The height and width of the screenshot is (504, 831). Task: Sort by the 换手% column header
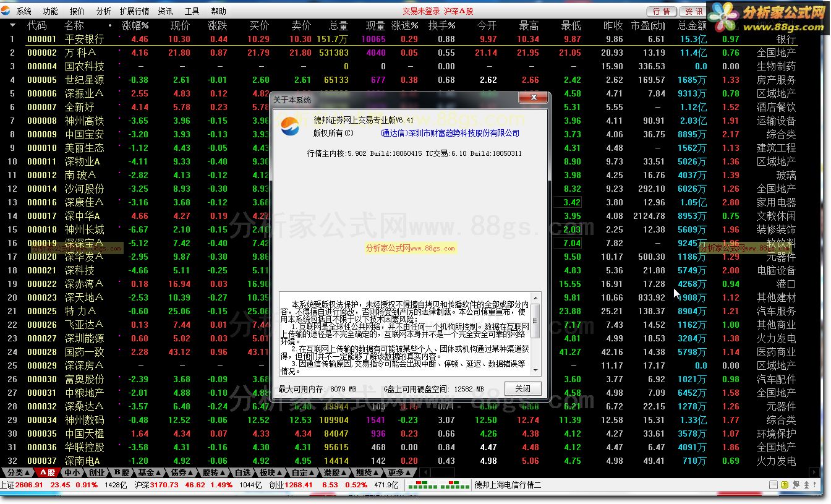tap(441, 25)
